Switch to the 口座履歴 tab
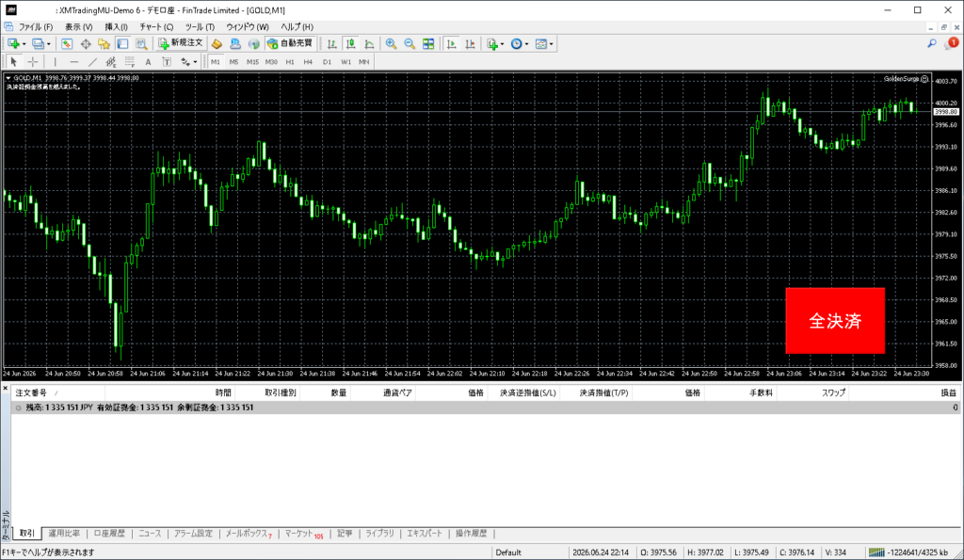 [x=109, y=534]
